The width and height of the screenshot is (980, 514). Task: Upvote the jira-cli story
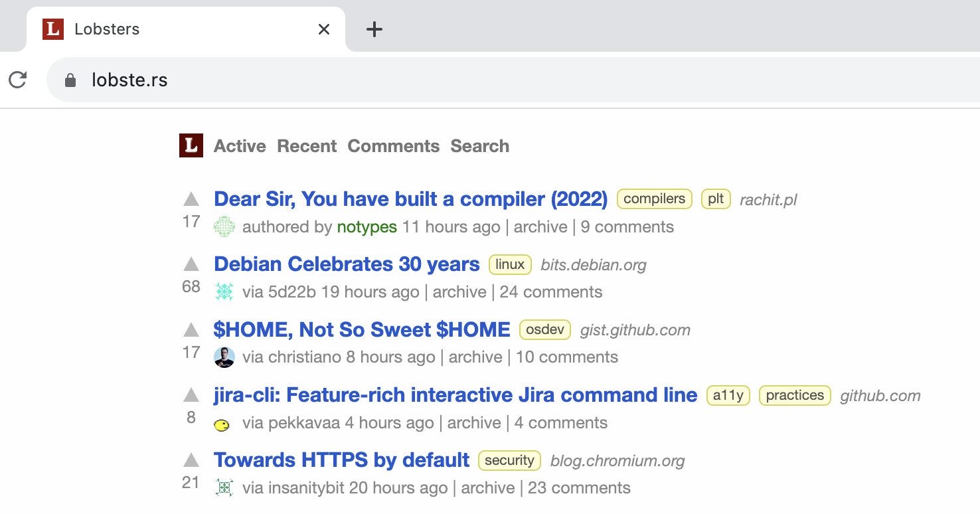point(191,395)
